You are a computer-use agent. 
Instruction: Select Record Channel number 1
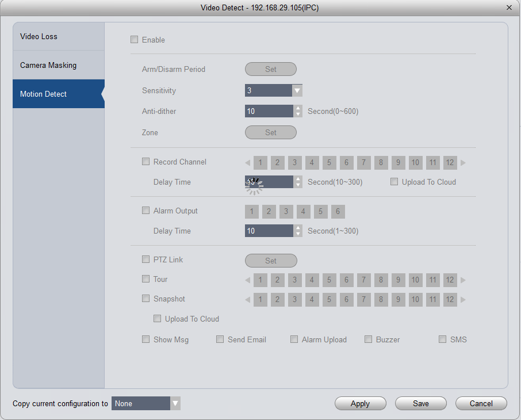coord(260,163)
